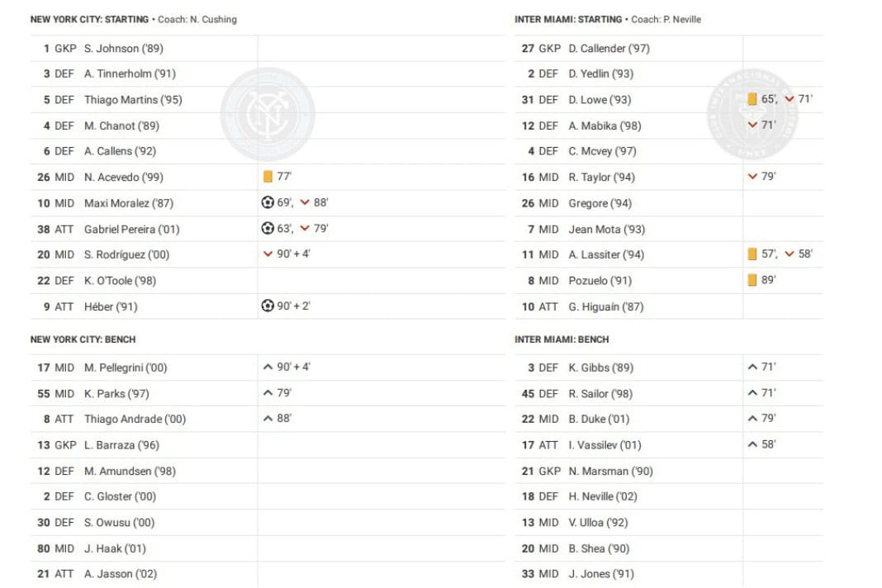This screenshot has height=588, width=882.
Task: Select S. Johnson goalkeeper row
Action: pos(123,49)
